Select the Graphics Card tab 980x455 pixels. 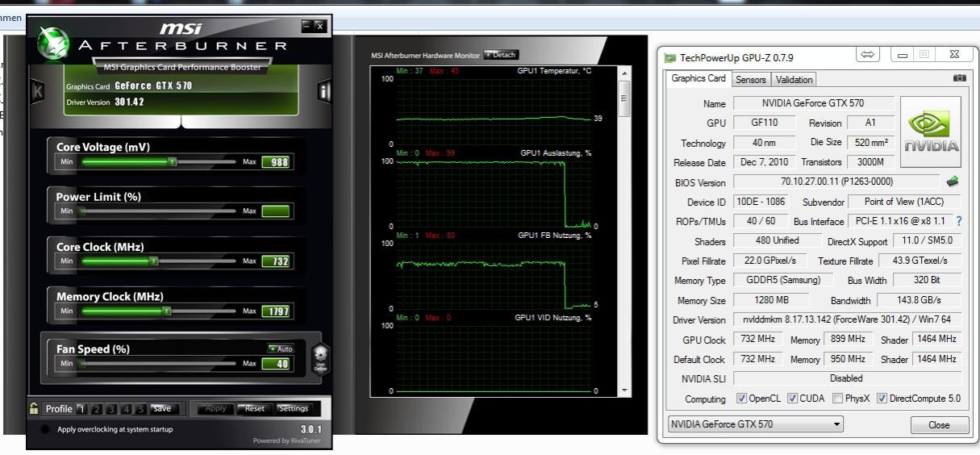pyautogui.click(x=699, y=78)
